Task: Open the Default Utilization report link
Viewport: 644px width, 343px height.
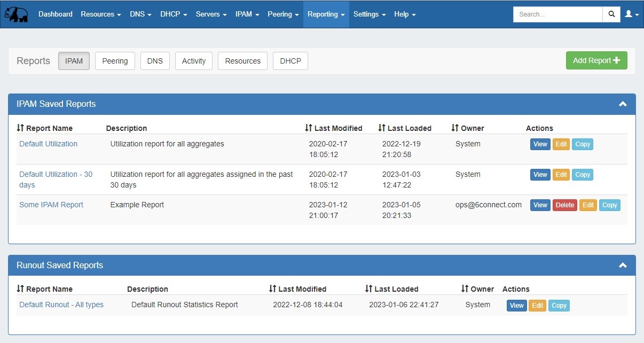Action: (x=48, y=144)
